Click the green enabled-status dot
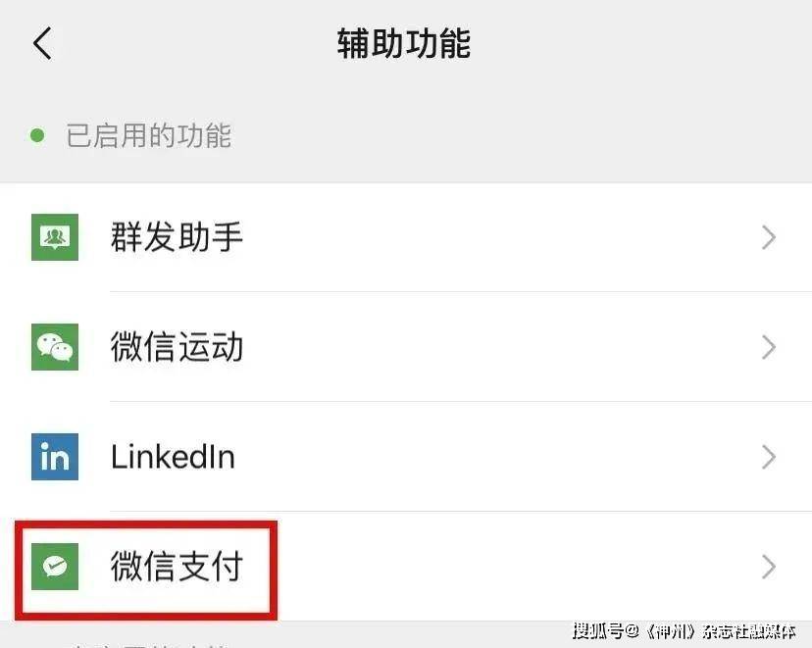Viewport: 812px width, 648px height. pyautogui.click(x=37, y=135)
